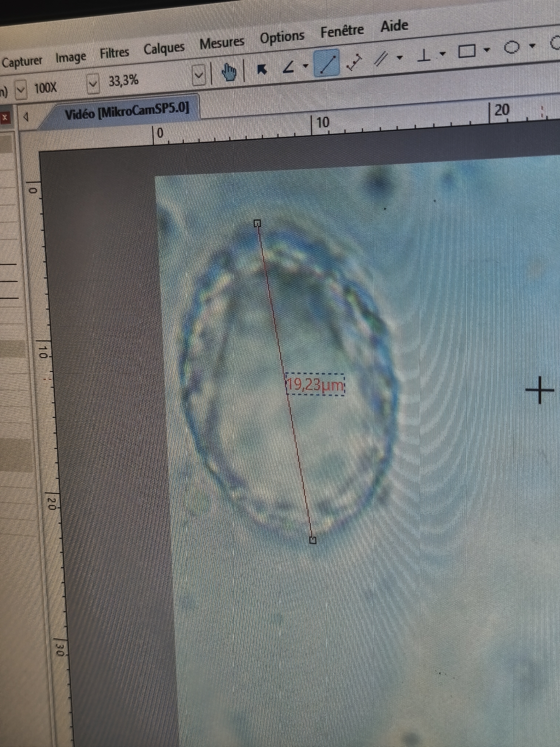Choose the rectangle measurement tool
The height and width of the screenshot is (747, 560).
467,51
